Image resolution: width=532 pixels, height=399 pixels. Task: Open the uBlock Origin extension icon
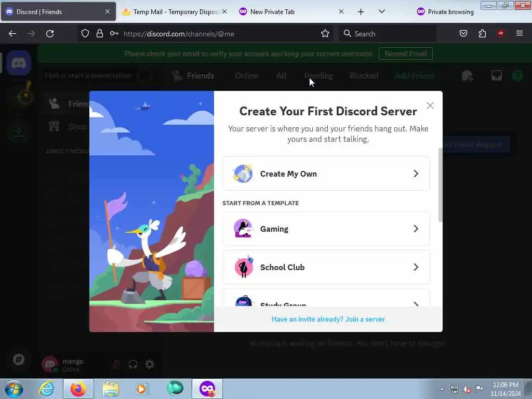click(501, 33)
